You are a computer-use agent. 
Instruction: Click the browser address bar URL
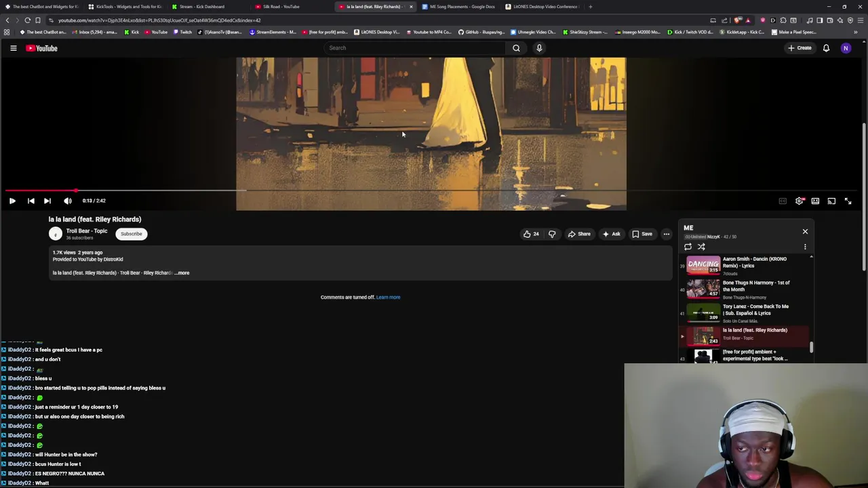pos(159,20)
